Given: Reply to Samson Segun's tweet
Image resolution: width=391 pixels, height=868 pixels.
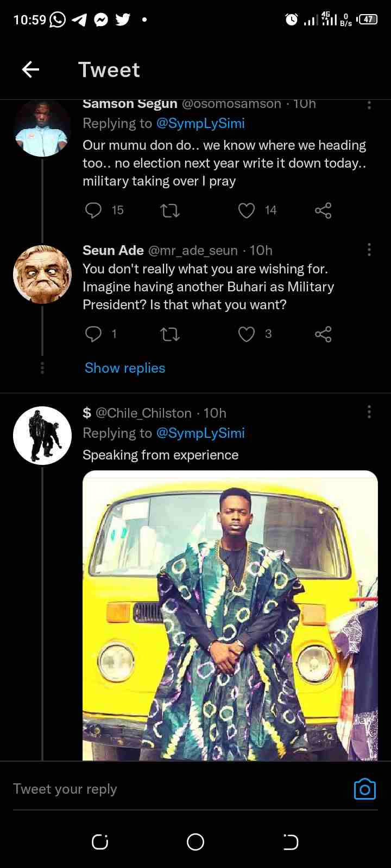Looking at the screenshot, I should pyautogui.click(x=93, y=210).
